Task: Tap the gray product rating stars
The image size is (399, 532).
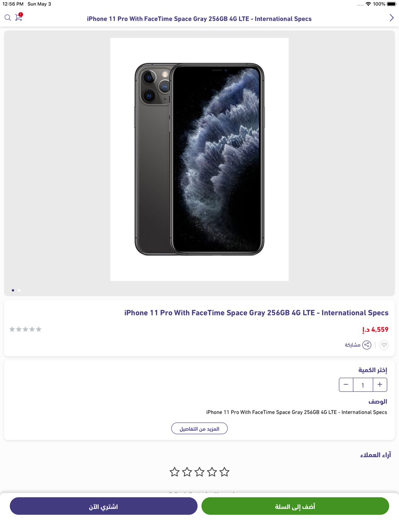Action: click(26, 329)
